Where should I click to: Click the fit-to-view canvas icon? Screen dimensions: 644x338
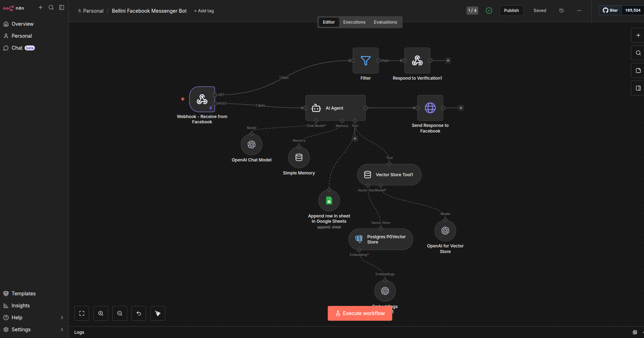(82, 313)
